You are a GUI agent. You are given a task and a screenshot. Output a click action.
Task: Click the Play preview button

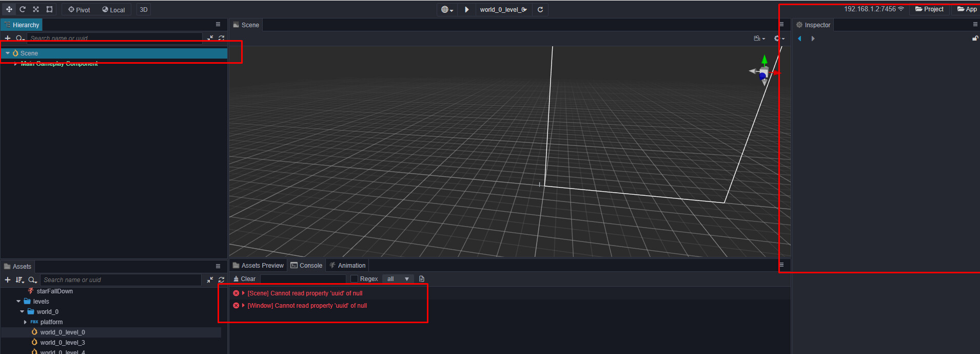tap(466, 9)
